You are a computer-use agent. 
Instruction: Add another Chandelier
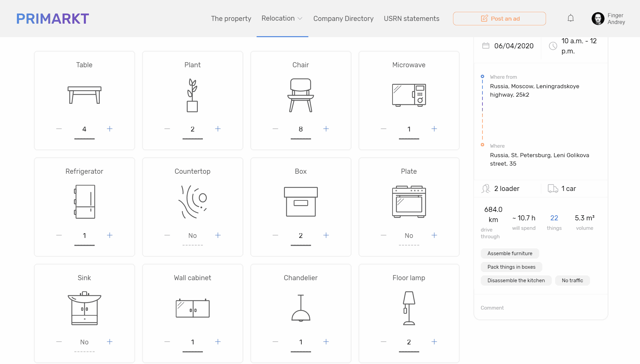[x=326, y=342]
